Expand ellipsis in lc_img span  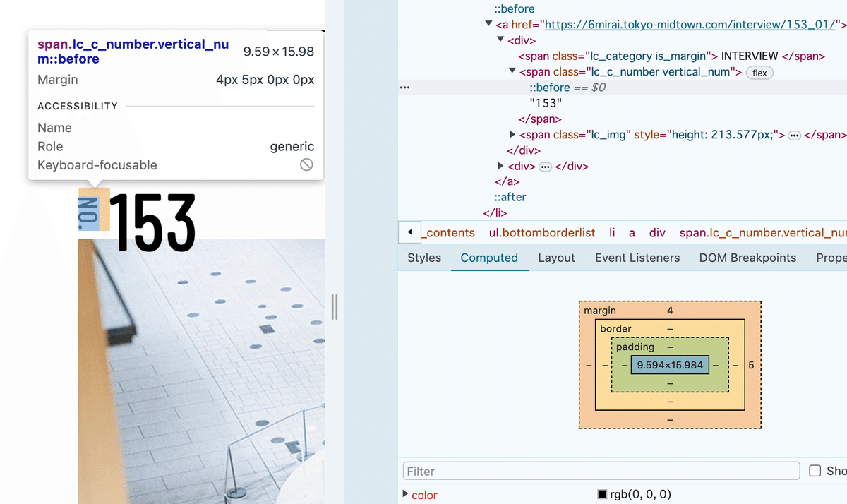coord(794,135)
